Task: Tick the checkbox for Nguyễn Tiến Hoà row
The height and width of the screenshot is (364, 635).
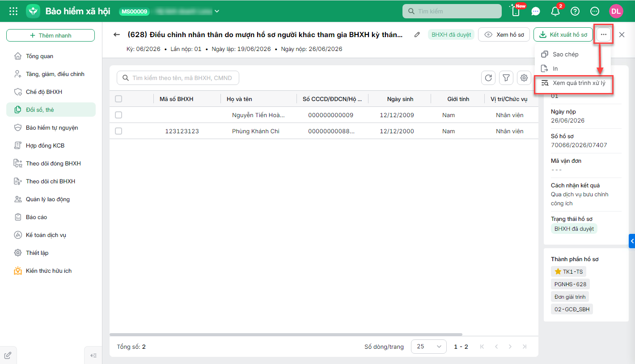Action: [x=119, y=115]
